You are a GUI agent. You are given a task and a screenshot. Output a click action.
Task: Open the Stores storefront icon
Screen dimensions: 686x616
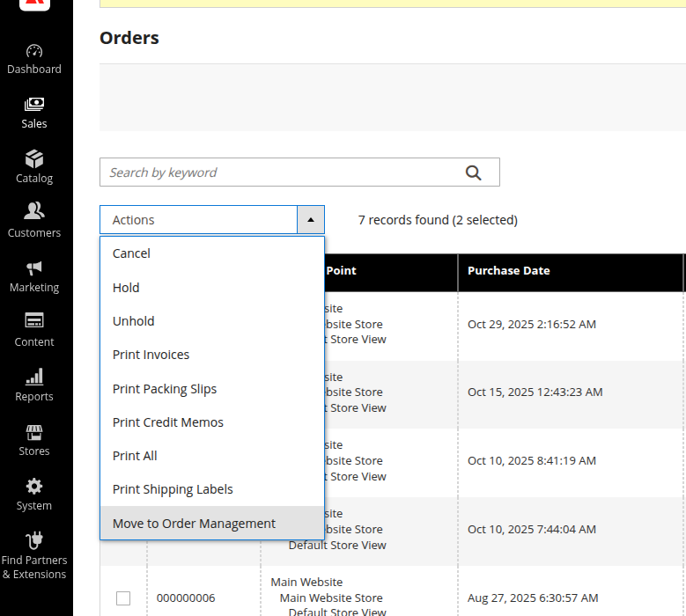pyautogui.click(x=34, y=432)
